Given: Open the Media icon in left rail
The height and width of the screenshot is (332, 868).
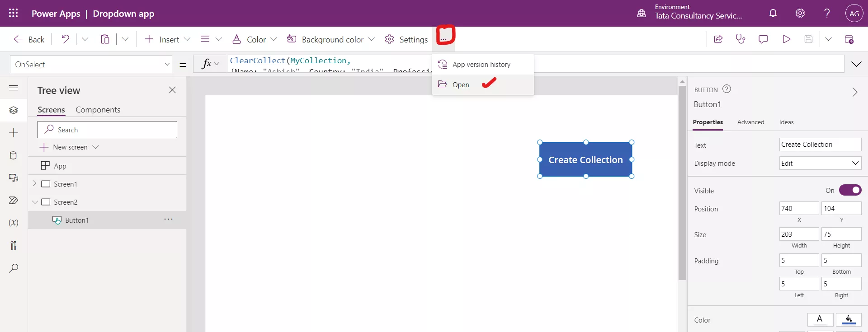Looking at the screenshot, I should click(x=14, y=178).
